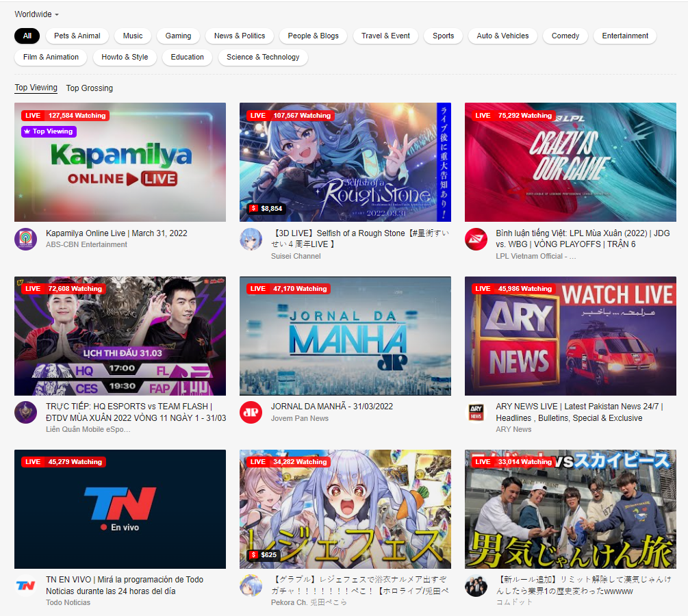Open the Kapamilya Online Live thumbnail
The image size is (688, 616).
[120, 162]
